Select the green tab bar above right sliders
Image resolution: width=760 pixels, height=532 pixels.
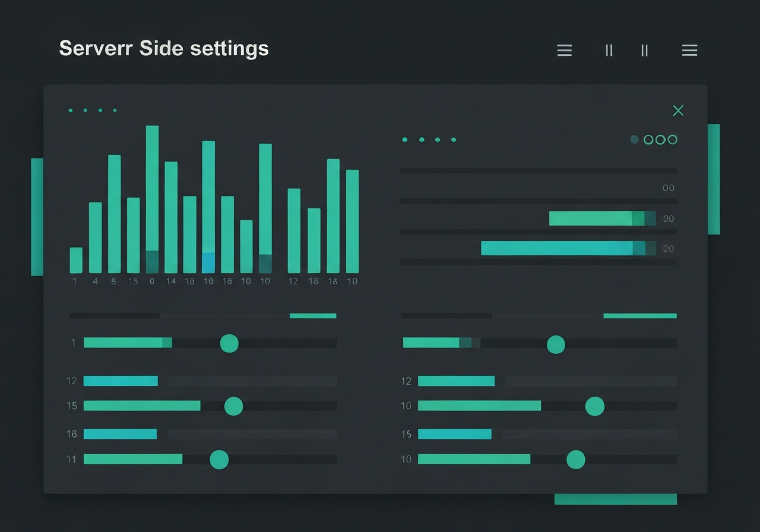pyautogui.click(x=640, y=316)
